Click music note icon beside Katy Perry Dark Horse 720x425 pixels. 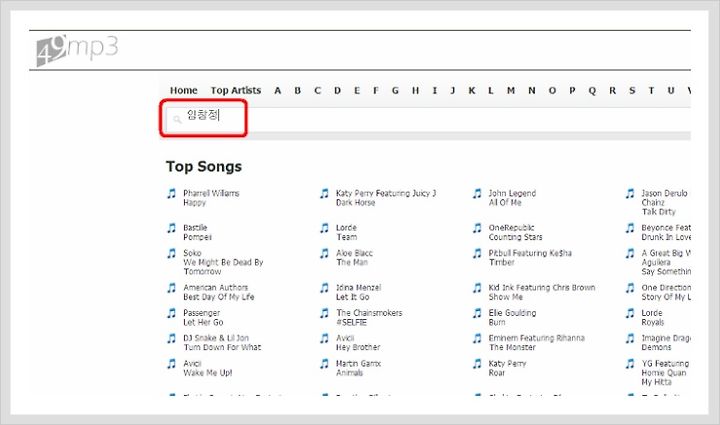pos(324,193)
